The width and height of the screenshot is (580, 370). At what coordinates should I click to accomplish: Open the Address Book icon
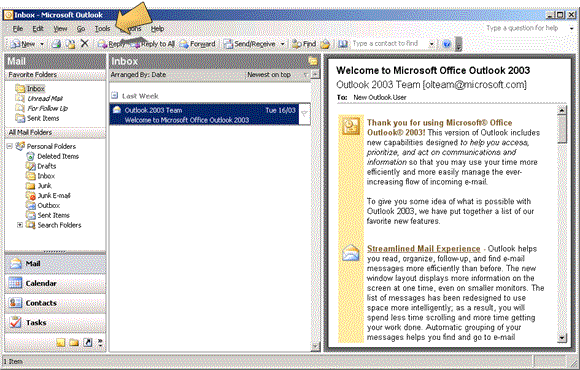coord(343,44)
